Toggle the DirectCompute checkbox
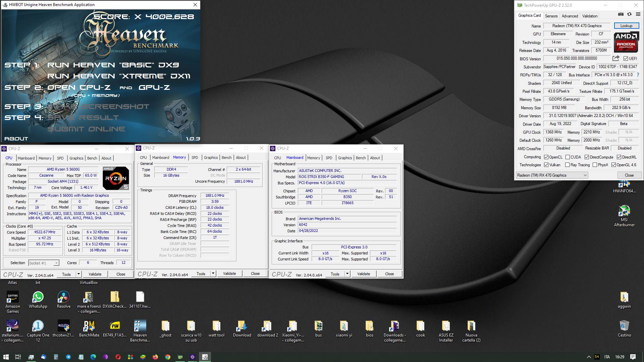The width and height of the screenshot is (644, 362). (x=587, y=157)
